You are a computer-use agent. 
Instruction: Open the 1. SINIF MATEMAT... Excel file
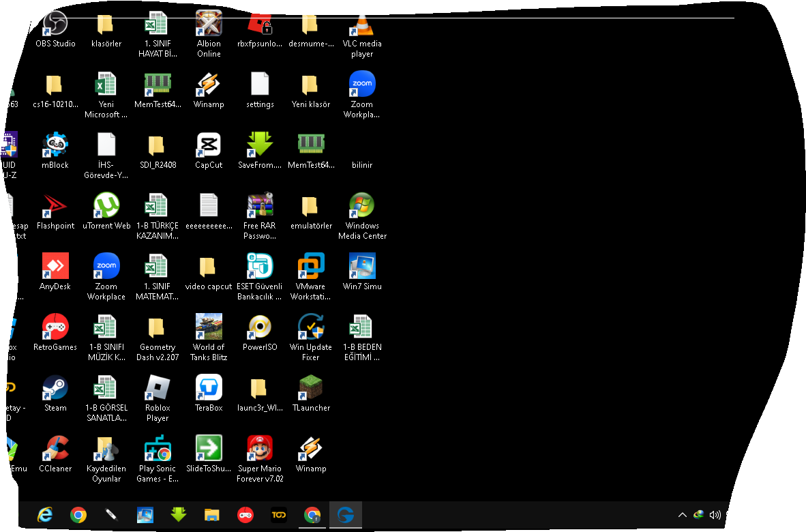tap(158, 277)
